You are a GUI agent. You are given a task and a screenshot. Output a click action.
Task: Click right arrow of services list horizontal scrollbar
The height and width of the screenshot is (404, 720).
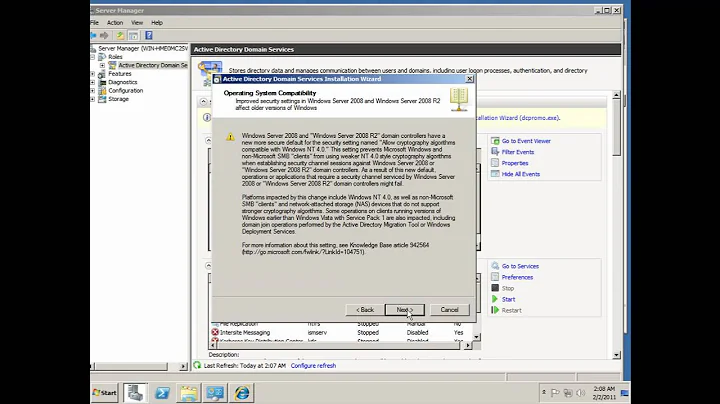click(x=467, y=345)
